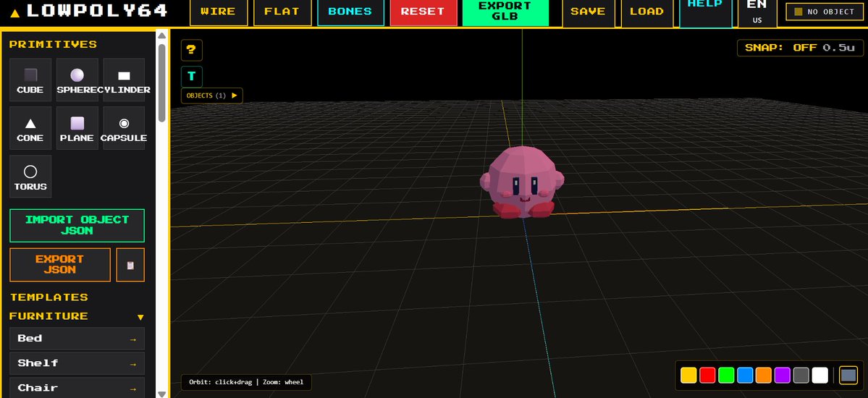The height and width of the screenshot is (398, 868).
Task: Click the NO OBJECT selection indicator
Action: click(824, 12)
